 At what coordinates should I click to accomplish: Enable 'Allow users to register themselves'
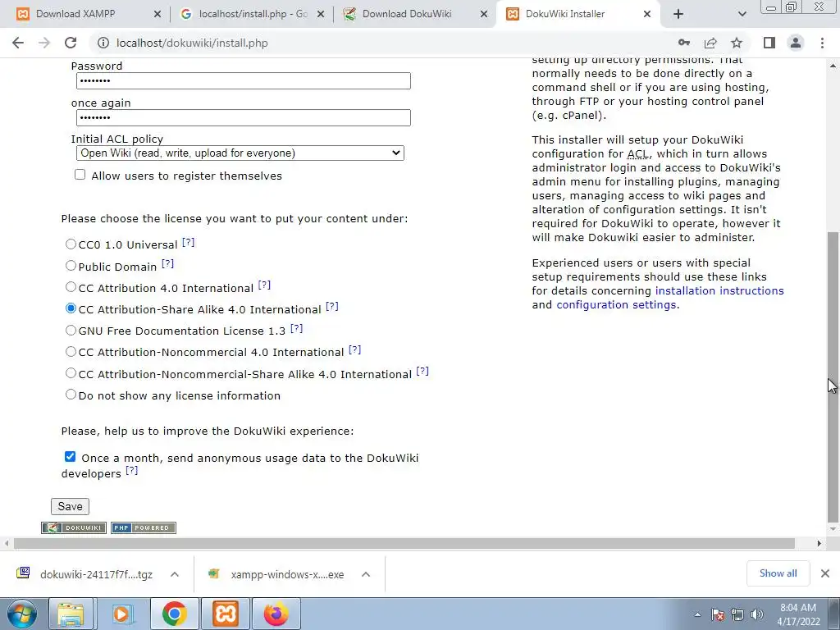coord(80,175)
